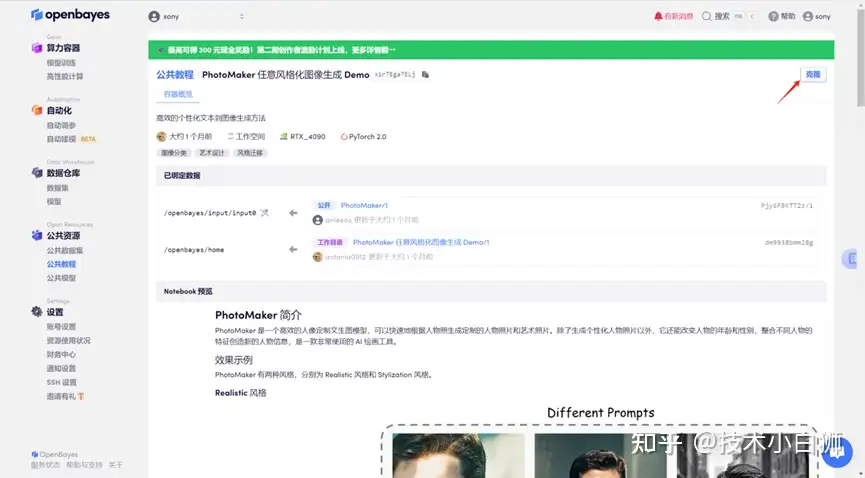The width and height of the screenshot is (865, 478).
Task: Click the 克隆 clone button
Action: pyautogui.click(x=813, y=74)
